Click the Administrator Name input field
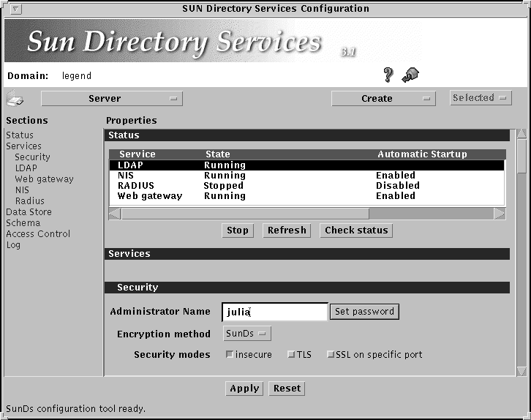 point(275,312)
